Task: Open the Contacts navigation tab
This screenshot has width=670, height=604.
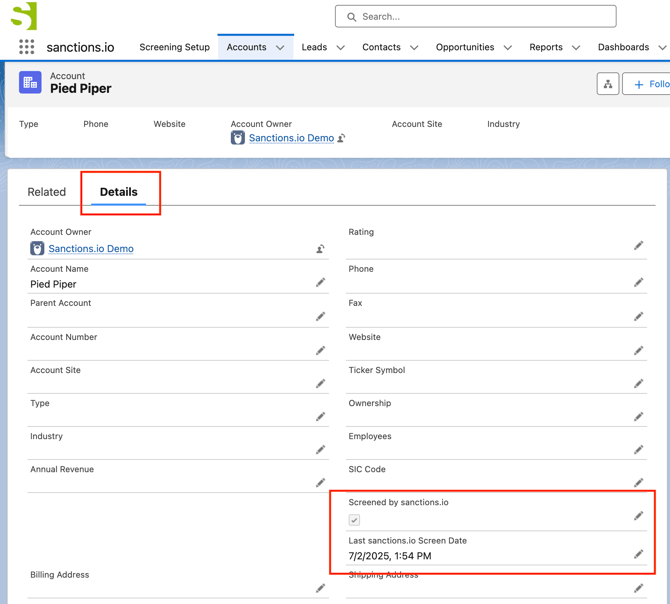Action: 381,47
